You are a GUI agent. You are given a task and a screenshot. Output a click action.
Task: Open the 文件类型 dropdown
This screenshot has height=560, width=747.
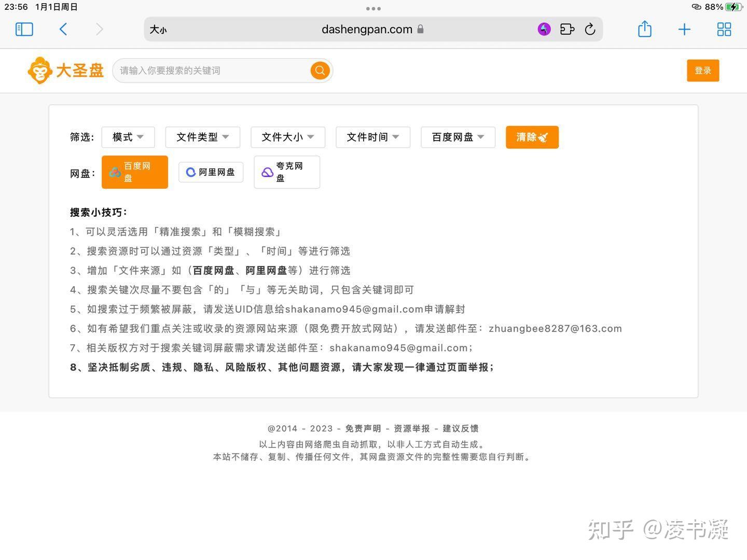pos(202,137)
